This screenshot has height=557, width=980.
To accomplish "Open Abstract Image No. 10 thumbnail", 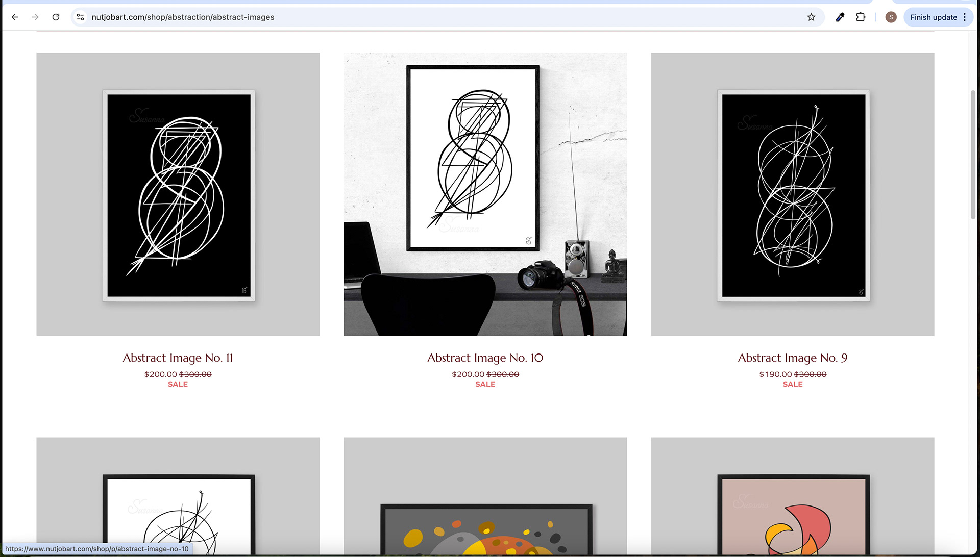I will point(485,194).
